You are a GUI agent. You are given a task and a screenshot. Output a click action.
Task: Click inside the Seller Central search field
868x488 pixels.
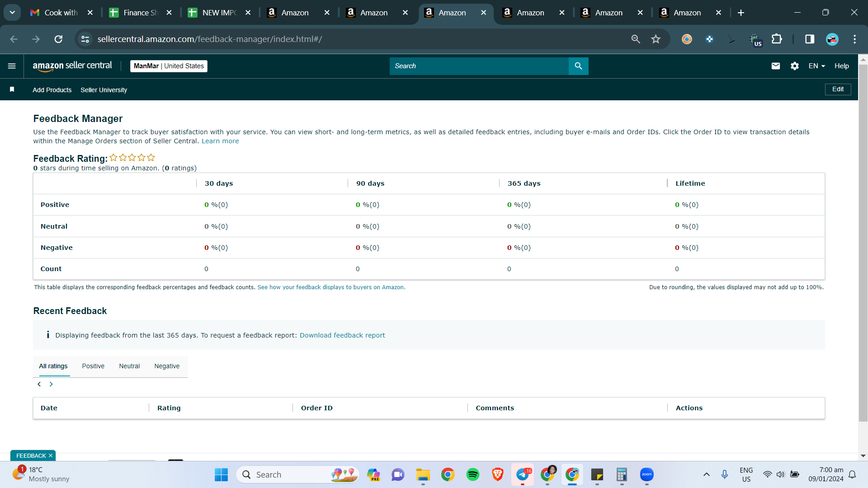479,66
